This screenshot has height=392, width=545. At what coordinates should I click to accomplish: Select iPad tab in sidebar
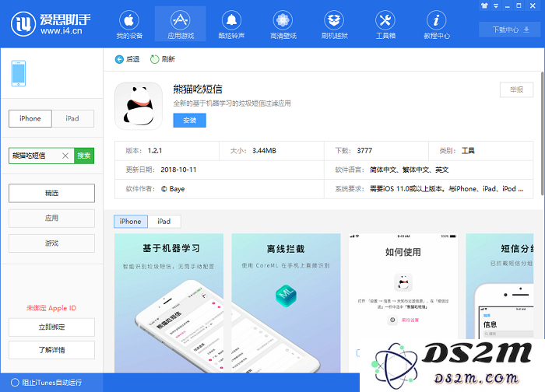(72, 118)
